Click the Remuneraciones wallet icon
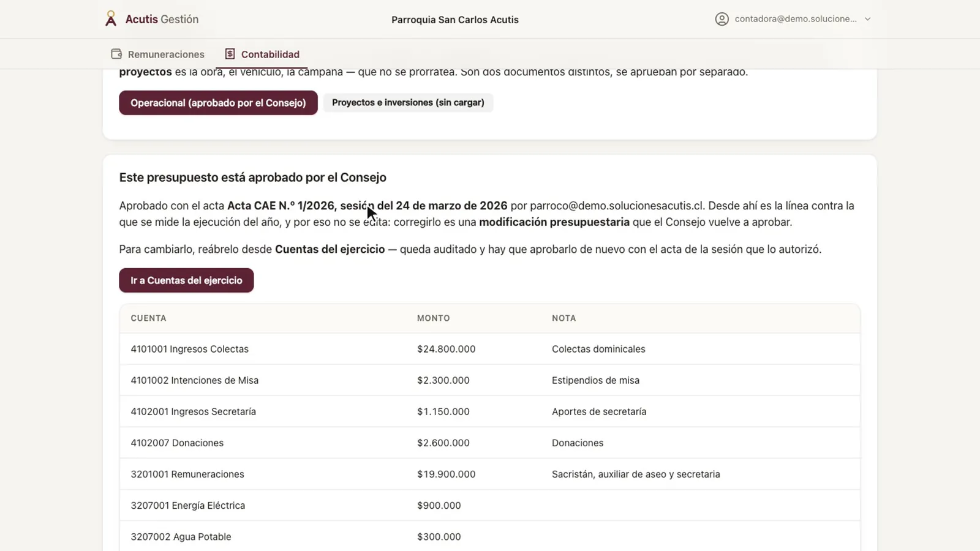Screen dimensions: 980x551 point(116,54)
